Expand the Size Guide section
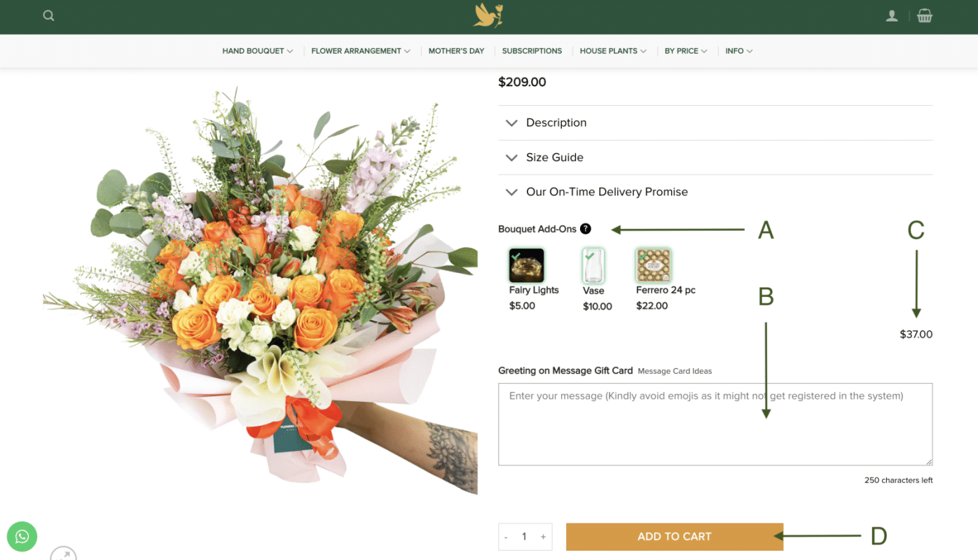Viewport: 978px width, 560px height. click(715, 157)
